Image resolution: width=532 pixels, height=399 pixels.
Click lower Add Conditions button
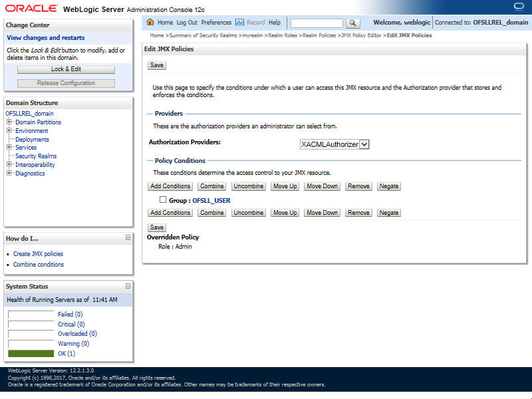[170, 213]
